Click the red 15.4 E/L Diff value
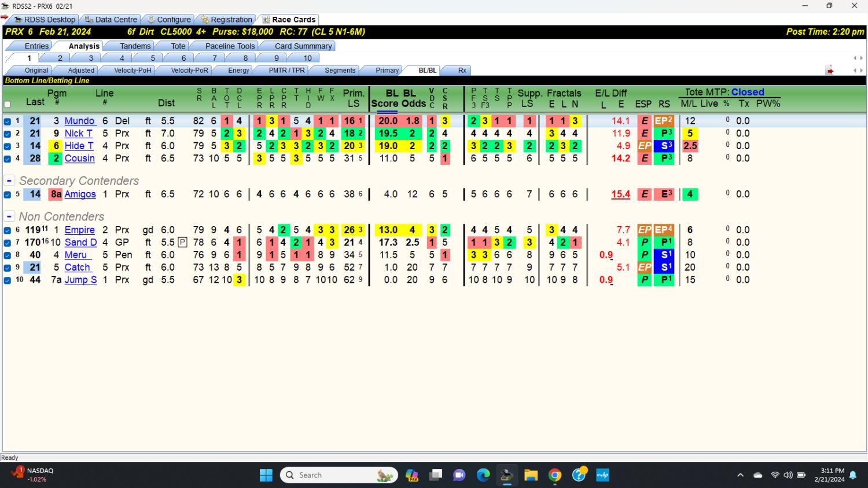The image size is (868, 488). tap(620, 194)
